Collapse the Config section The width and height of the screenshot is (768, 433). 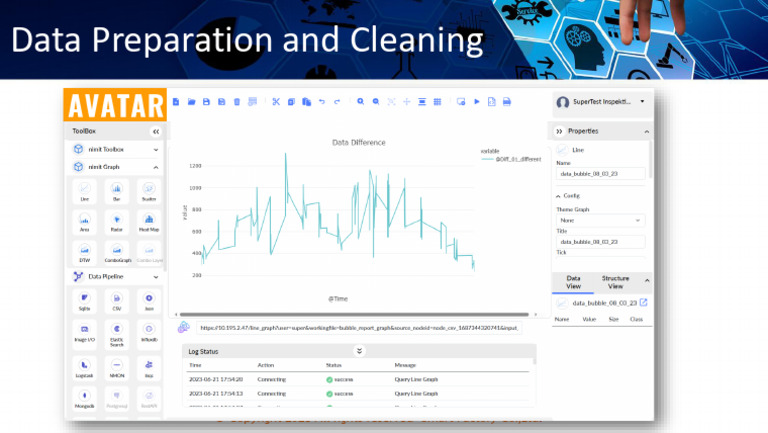pos(558,196)
